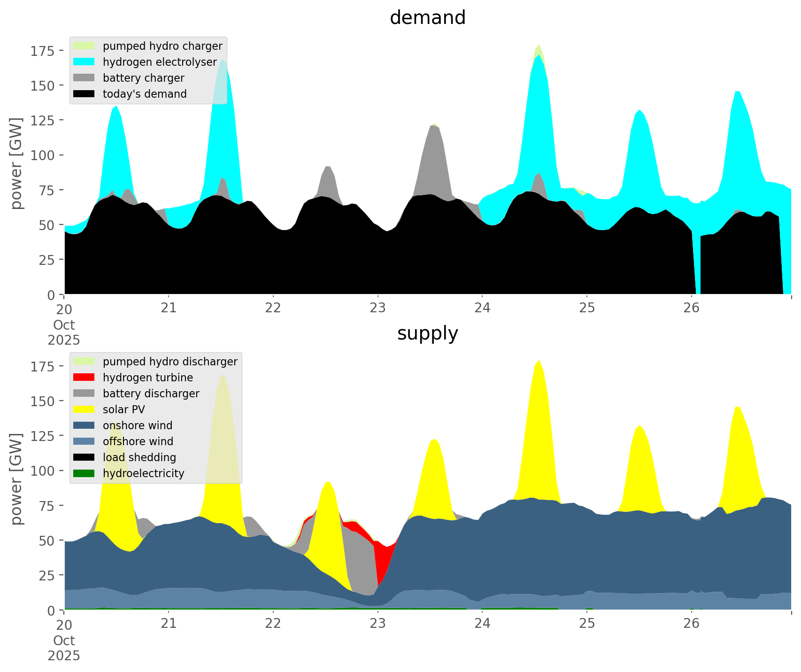Click the demand chart's power [GW] axis label
The height and width of the screenshot is (672, 801).
tap(16, 163)
